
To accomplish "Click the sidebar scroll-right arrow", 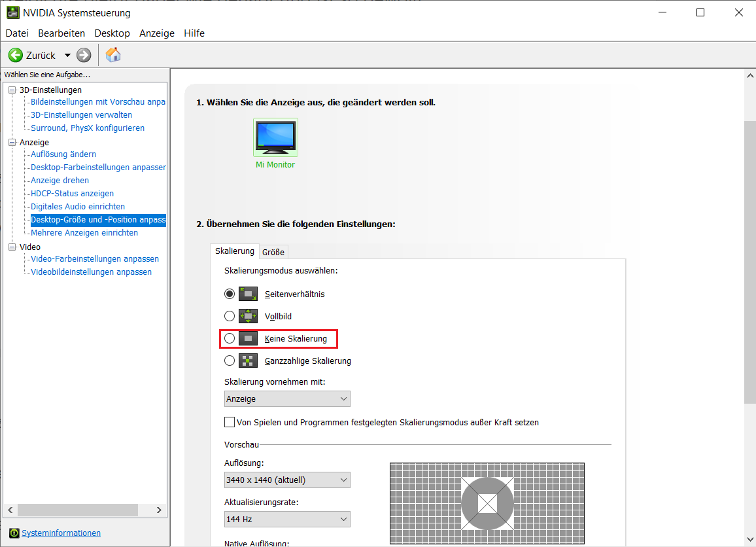I will [x=159, y=510].
